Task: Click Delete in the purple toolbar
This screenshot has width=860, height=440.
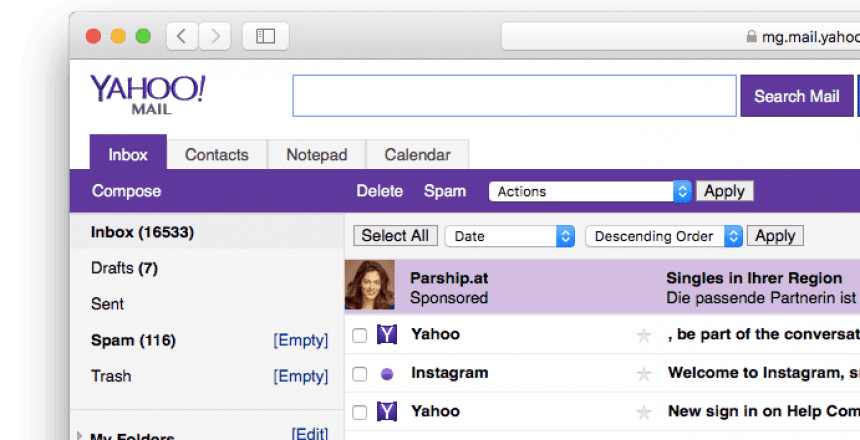Action: [x=380, y=191]
